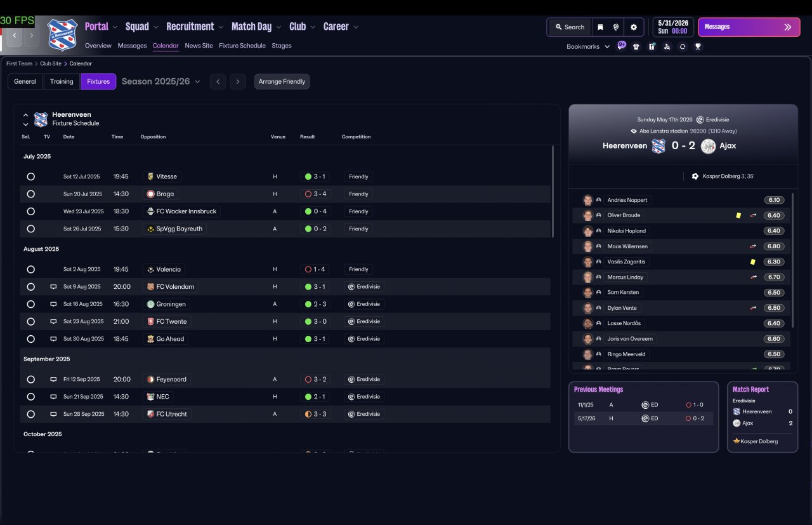The width and height of the screenshot is (812, 525).
Task: Click the TV icon on FC Volendam row
Action: (x=53, y=287)
